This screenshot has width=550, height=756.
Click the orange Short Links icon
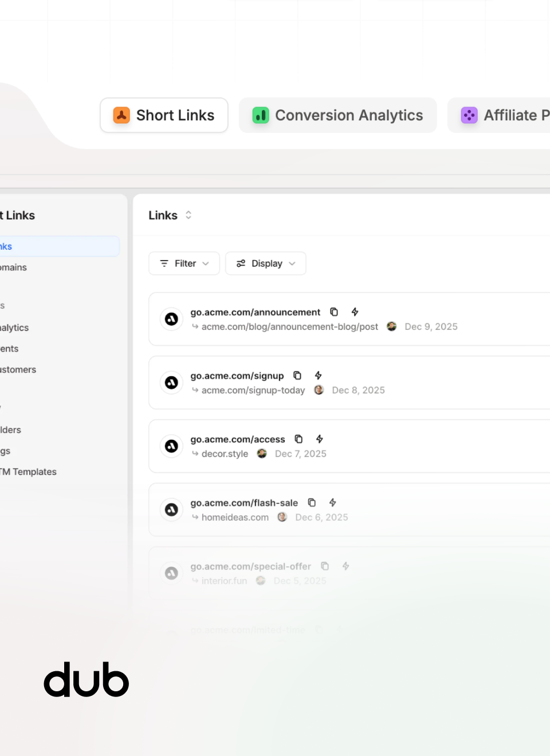click(x=121, y=115)
